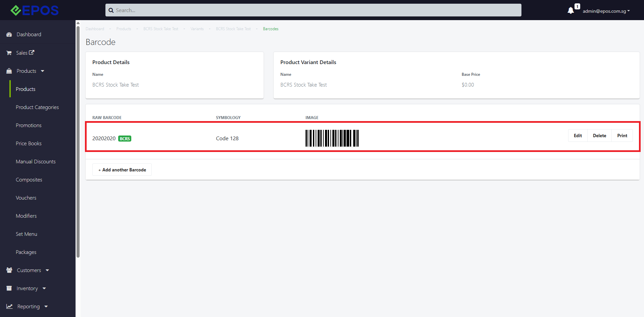This screenshot has height=317, width=644.
Task: Click the Barcodes breadcrumb link
Action: [271, 29]
